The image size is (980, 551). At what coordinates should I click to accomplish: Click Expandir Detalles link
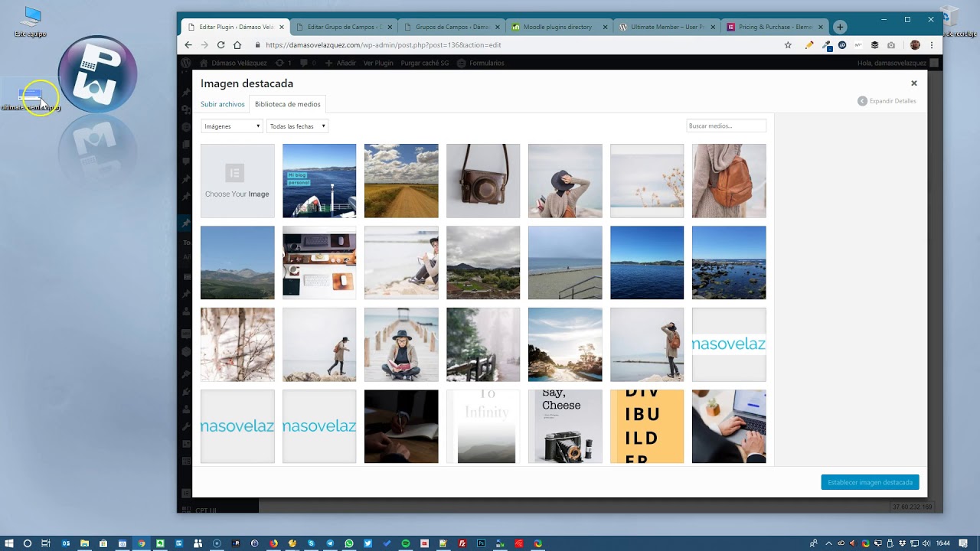coord(887,101)
